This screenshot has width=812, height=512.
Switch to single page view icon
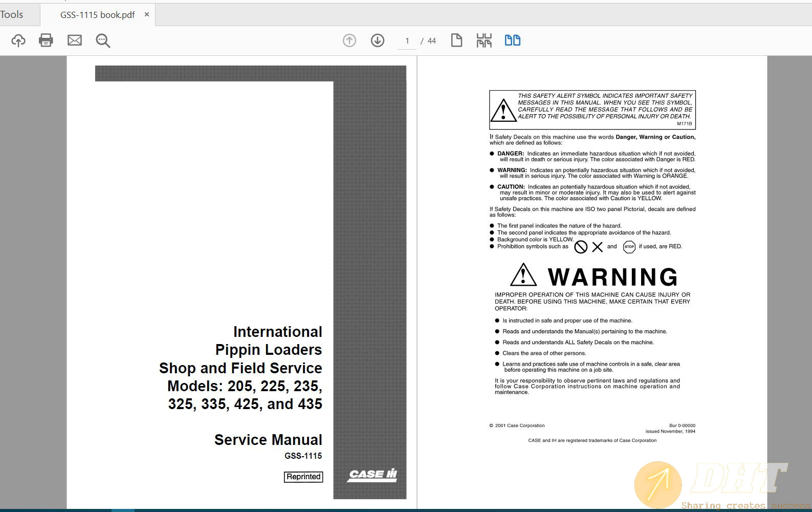point(456,40)
